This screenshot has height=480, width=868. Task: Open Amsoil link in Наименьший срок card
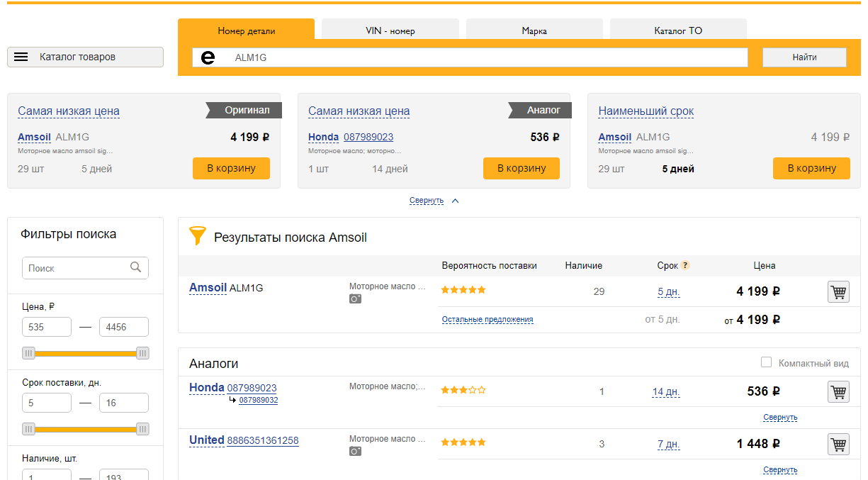tap(615, 137)
